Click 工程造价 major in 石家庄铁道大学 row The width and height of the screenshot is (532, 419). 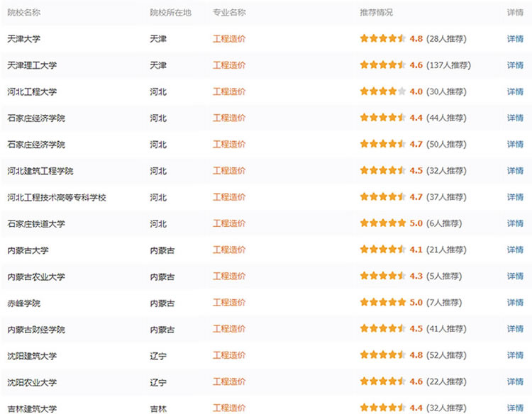click(229, 223)
